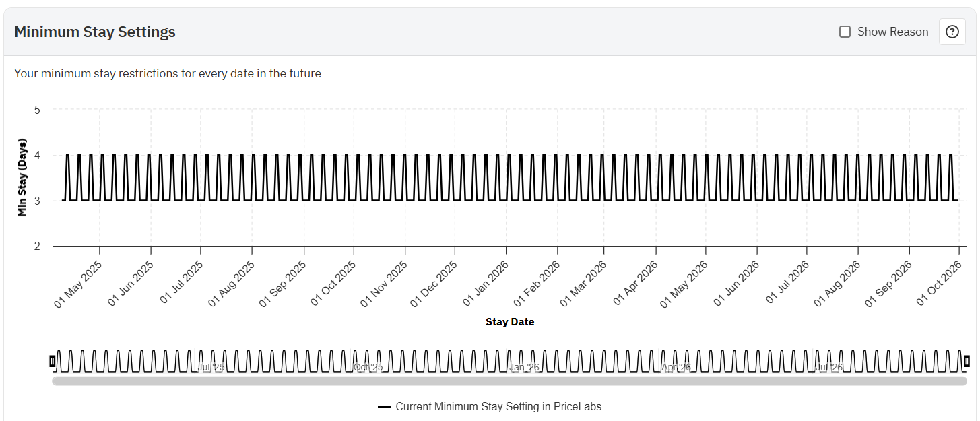Enable the Show Reason checkbox
This screenshot has height=421, width=980.
[845, 32]
